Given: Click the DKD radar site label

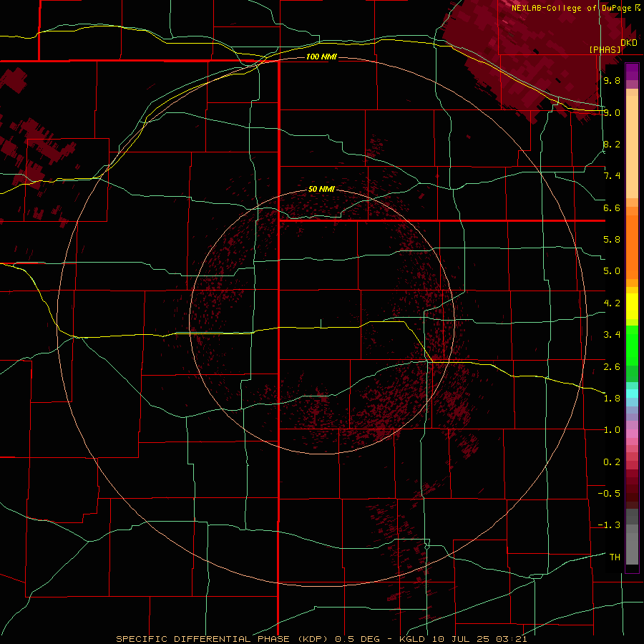Looking at the screenshot, I should point(629,43).
